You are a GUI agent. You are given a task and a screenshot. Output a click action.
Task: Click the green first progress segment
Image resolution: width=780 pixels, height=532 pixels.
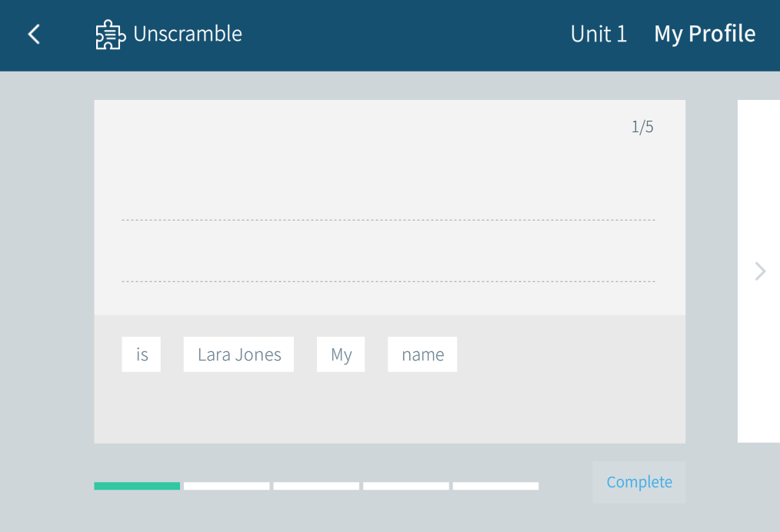click(x=137, y=486)
